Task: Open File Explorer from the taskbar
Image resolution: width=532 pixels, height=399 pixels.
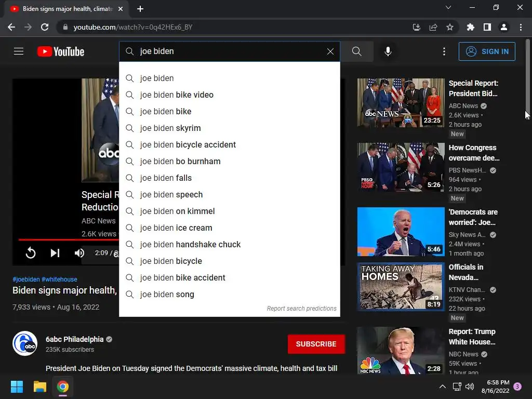Action: tap(39, 387)
